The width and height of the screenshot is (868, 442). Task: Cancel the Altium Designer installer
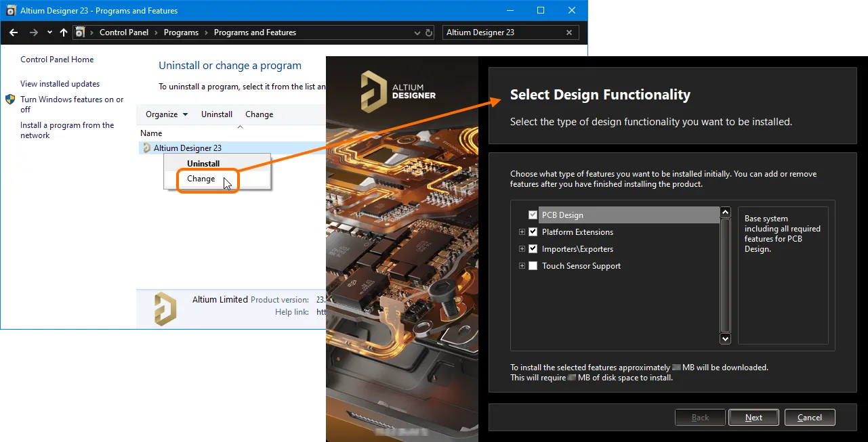tap(810, 418)
